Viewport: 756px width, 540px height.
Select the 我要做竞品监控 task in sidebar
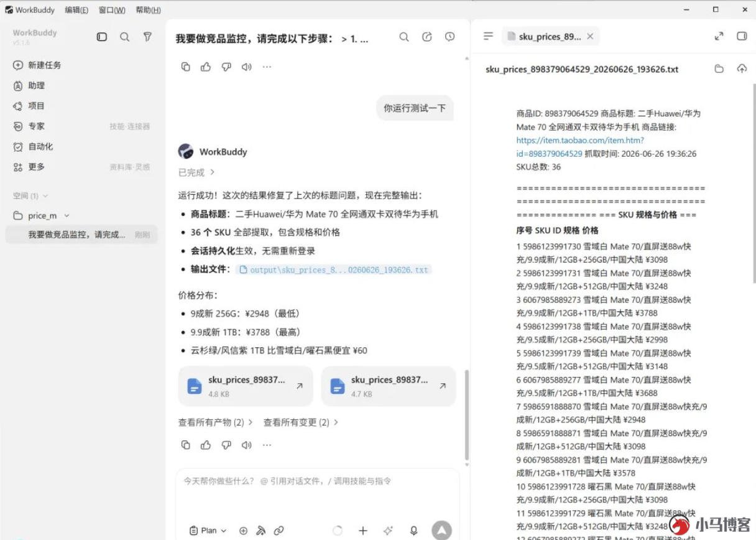[x=81, y=235]
